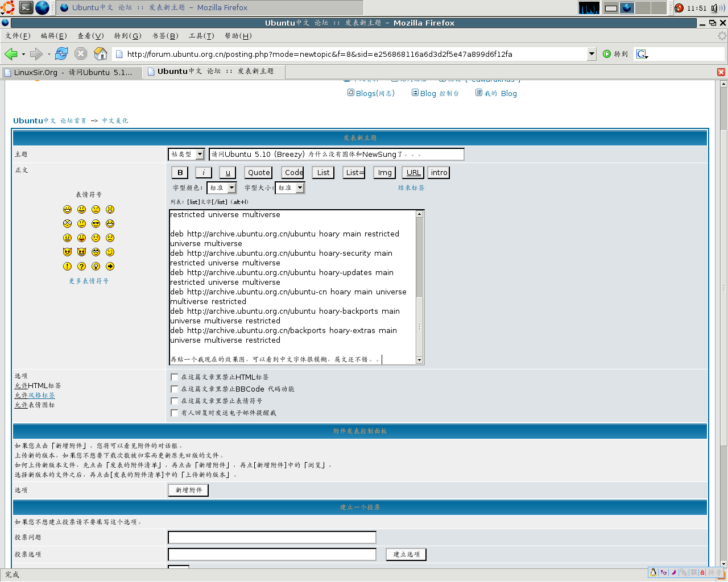Click the 投票选项 input field
The height and width of the screenshot is (582, 728).
click(272, 554)
